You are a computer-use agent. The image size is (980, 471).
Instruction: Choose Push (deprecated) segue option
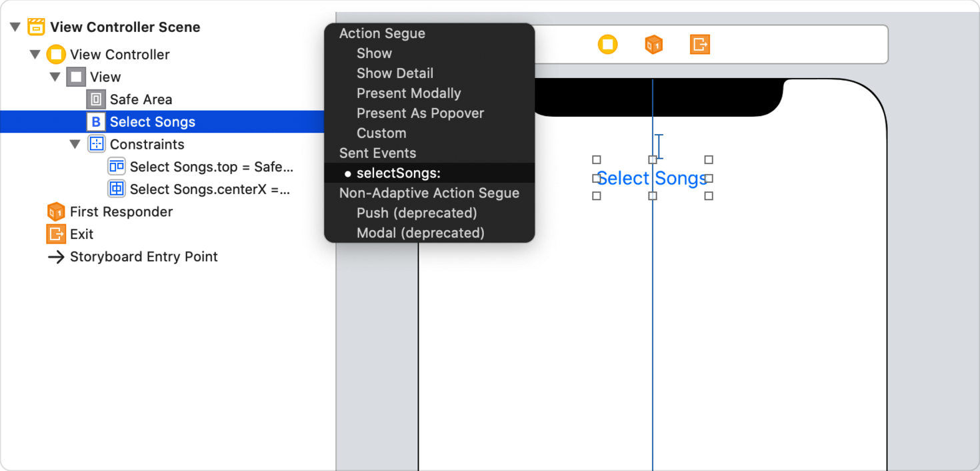click(x=415, y=213)
